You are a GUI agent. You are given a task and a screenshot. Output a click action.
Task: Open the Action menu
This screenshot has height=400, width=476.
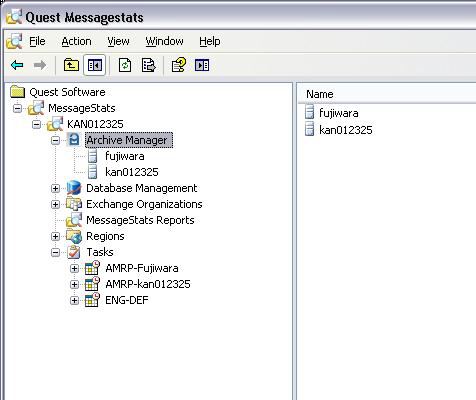pyautogui.click(x=76, y=41)
